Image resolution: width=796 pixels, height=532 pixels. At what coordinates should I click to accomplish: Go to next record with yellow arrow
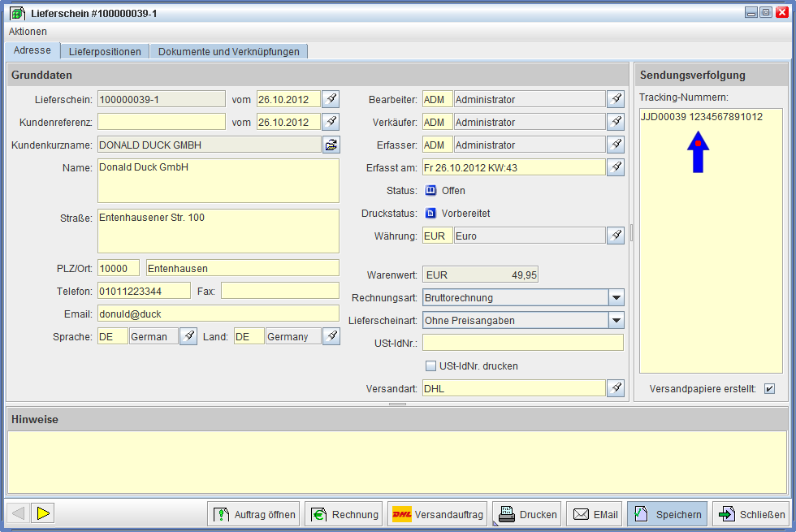44,513
